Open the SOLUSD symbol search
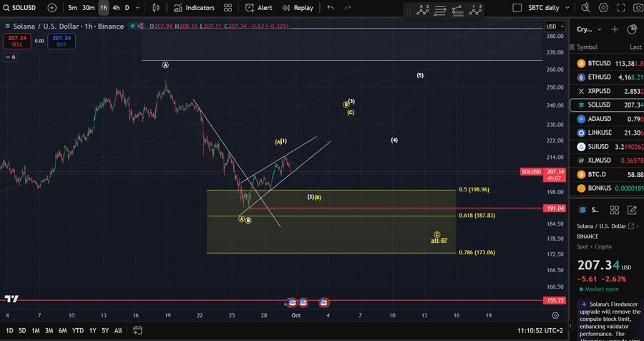The height and width of the screenshot is (341, 644). tap(21, 8)
